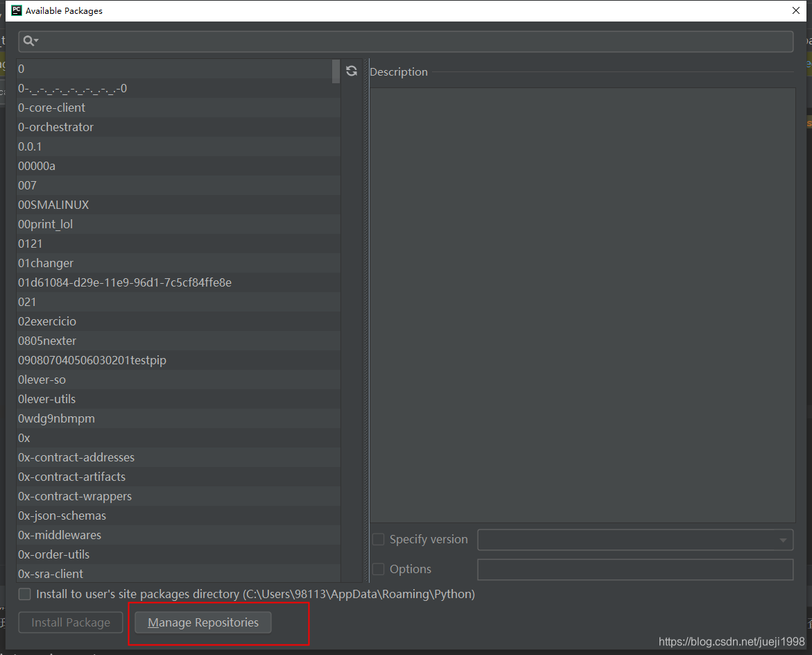Open Manage Repositories
The image size is (812, 655).
click(x=203, y=622)
